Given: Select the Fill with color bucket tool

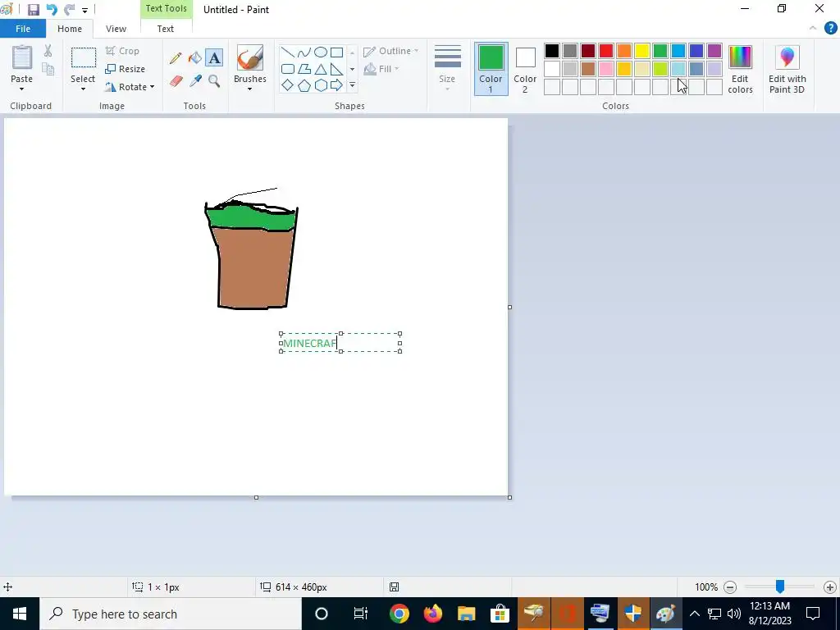Looking at the screenshot, I should click(195, 58).
